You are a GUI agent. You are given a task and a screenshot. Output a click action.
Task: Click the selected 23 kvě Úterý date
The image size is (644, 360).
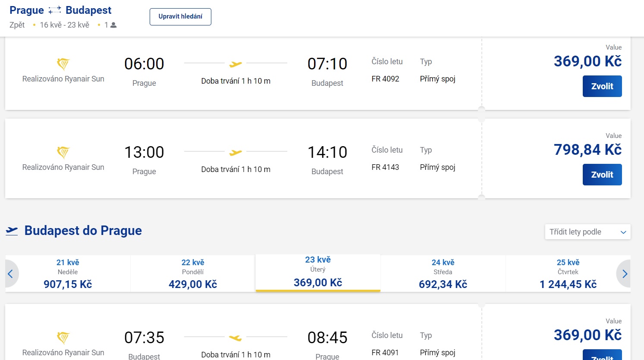click(x=318, y=272)
